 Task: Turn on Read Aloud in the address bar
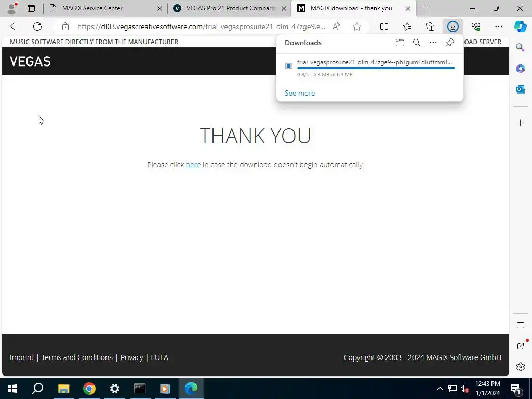(336, 26)
